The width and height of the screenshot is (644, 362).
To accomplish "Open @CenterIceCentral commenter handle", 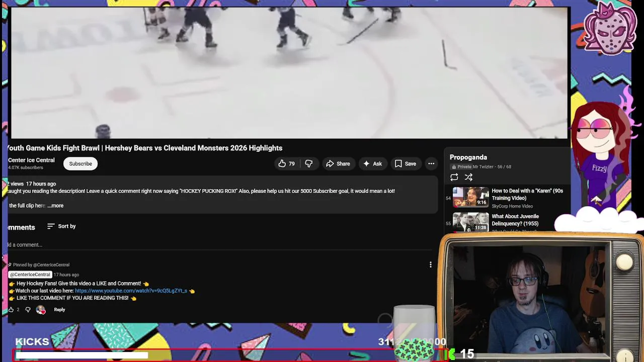I will (x=30, y=275).
